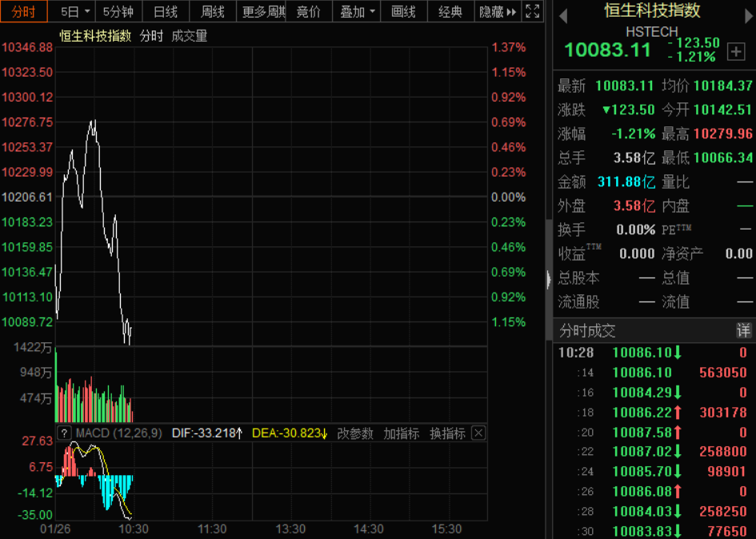756x539 pixels.
Task: Toggle fullscreen chart icon
Action: coord(532,11)
